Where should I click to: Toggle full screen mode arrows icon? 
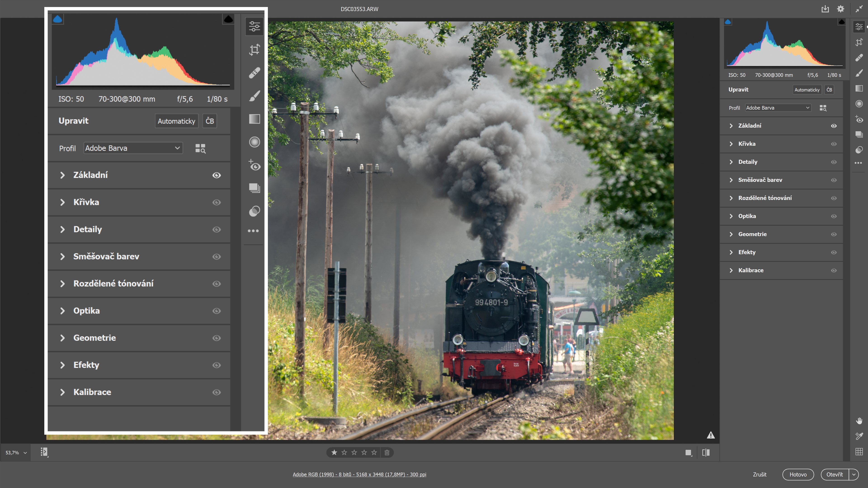point(859,9)
